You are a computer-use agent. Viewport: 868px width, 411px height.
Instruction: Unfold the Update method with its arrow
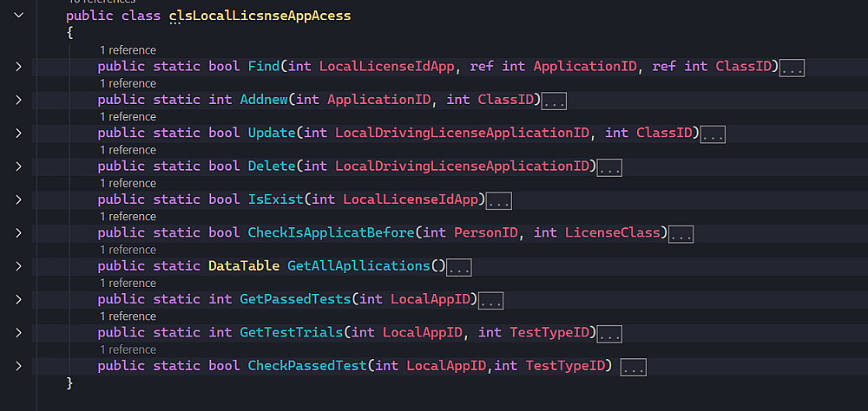[x=18, y=134]
